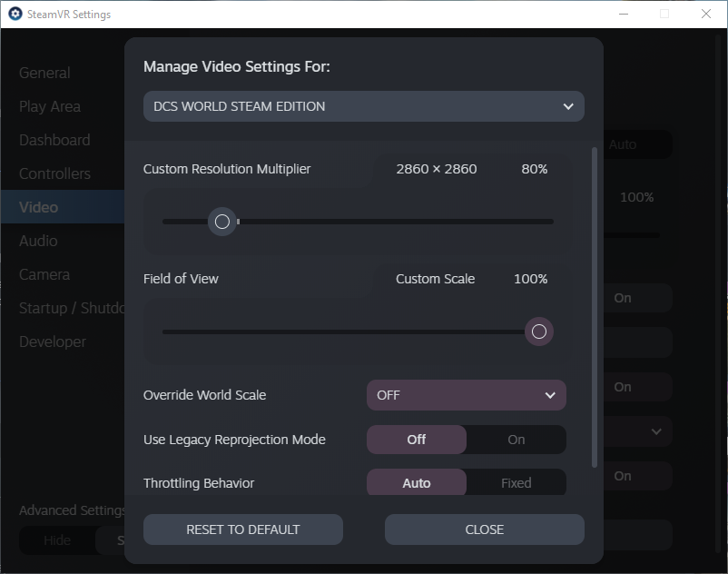Open the Play Area settings tab
The height and width of the screenshot is (574, 728).
click(50, 106)
